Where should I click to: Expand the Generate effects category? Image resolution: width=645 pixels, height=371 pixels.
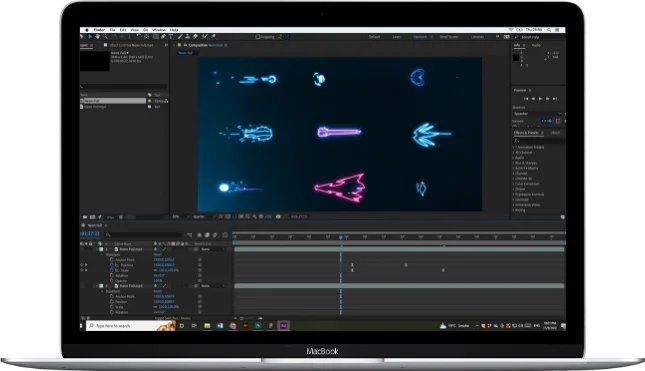[513, 199]
